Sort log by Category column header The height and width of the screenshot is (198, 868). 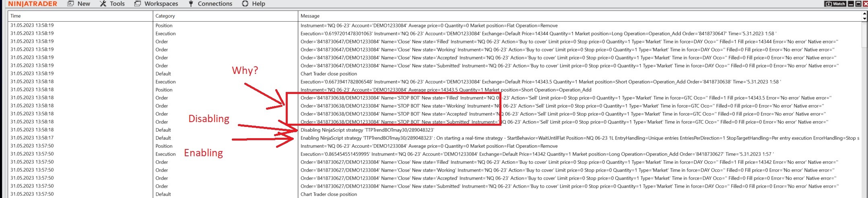point(225,16)
